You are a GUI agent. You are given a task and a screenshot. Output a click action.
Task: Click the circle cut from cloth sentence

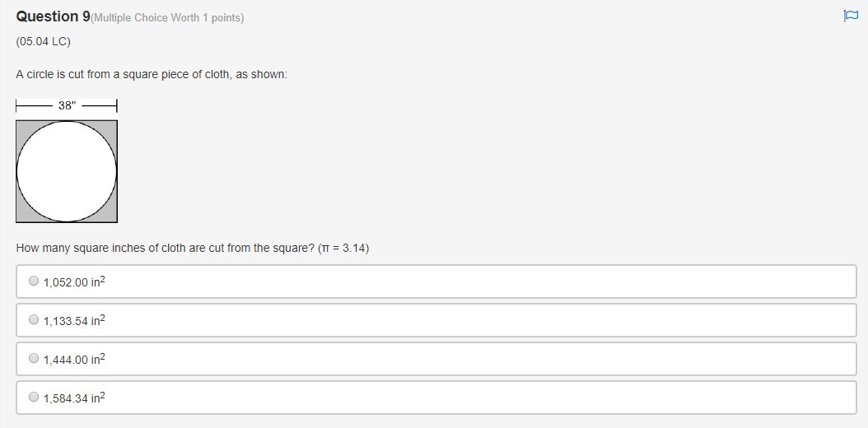[x=152, y=74]
